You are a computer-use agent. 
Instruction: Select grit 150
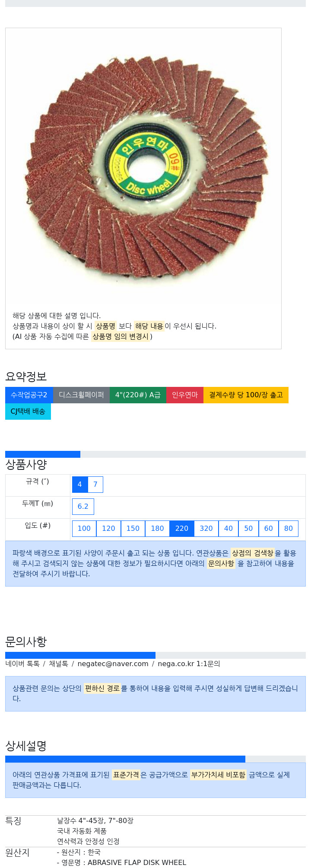(133, 529)
